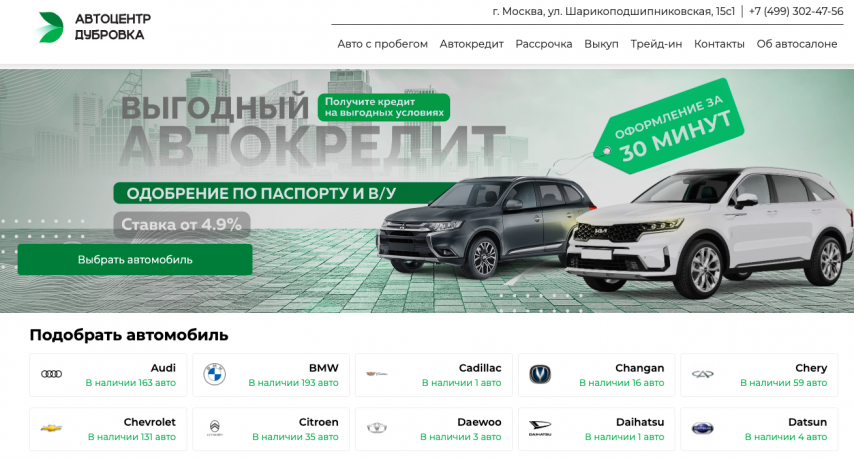Select the Audi four-rings logo
854x459 pixels.
[51, 374]
